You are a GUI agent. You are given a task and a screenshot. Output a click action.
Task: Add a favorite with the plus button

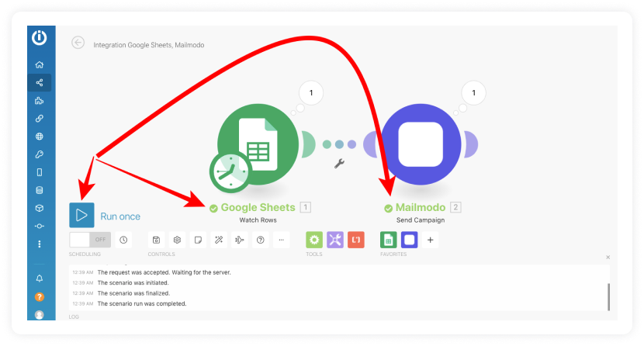[431, 240]
